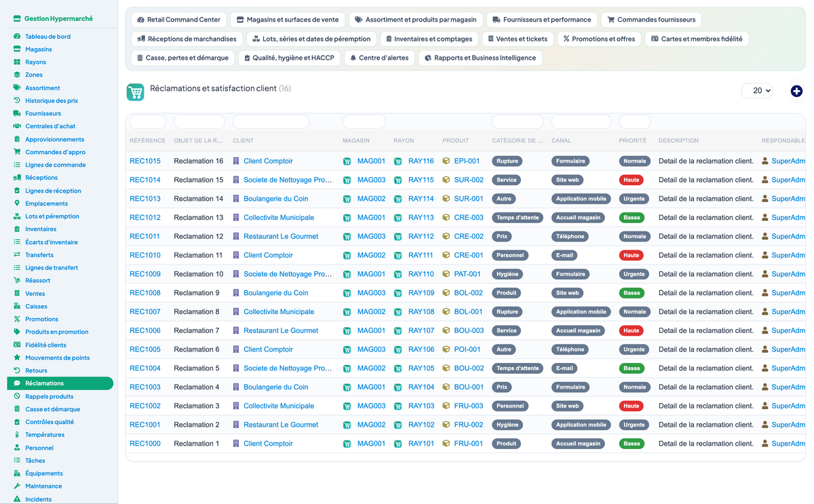Image resolution: width=814 pixels, height=504 pixels.
Task: Open reclamation REC1000 link
Action: pos(145,444)
